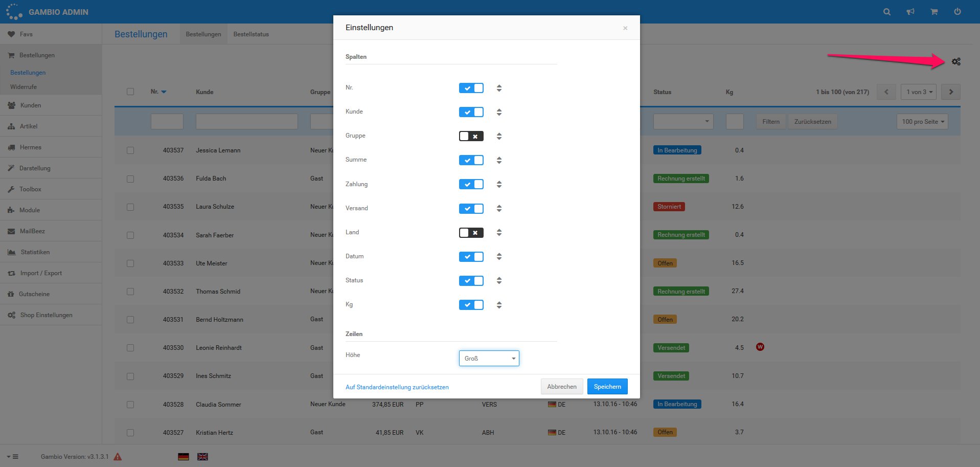Click the German flag language icon
This screenshot has width=980, height=467.
[x=184, y=457]
